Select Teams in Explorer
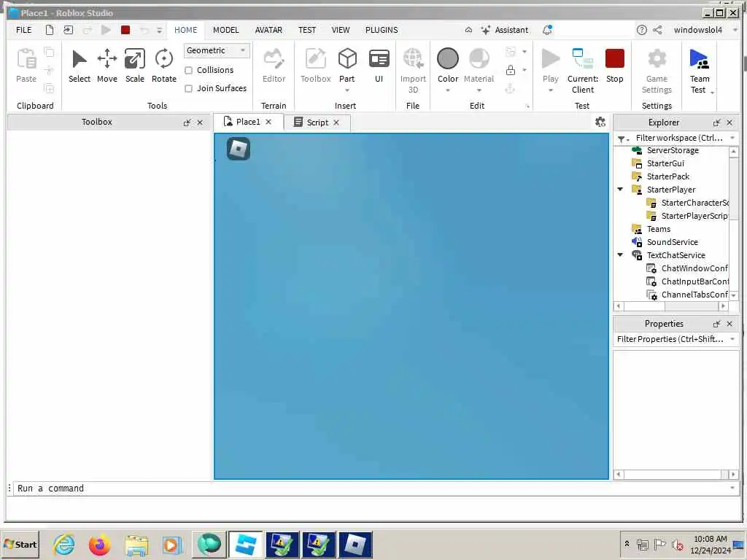 click(x=659, y=229)
